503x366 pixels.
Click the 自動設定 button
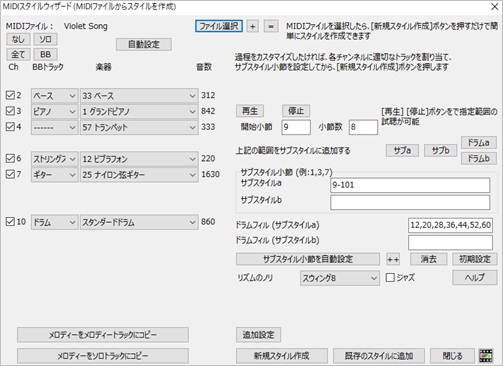(x=144, y=44)
